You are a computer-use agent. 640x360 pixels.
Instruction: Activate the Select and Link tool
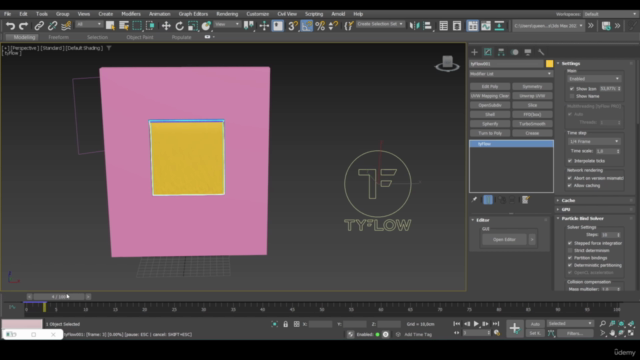[39, 26]
